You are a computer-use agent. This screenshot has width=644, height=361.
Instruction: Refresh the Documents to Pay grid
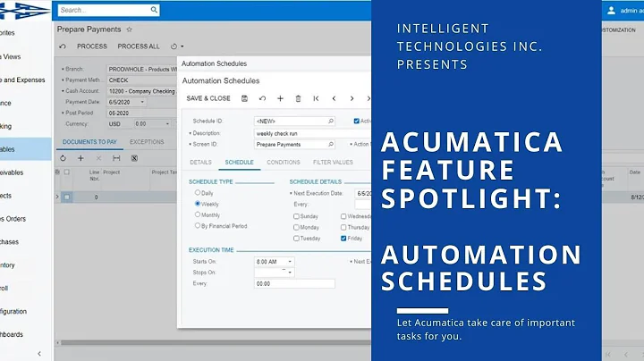pos(63,158)
